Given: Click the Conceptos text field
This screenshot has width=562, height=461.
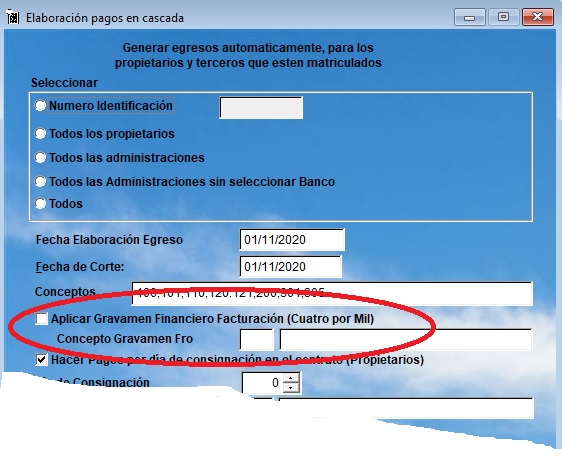Looking at the screenshot, I should (x=332, y=294).
